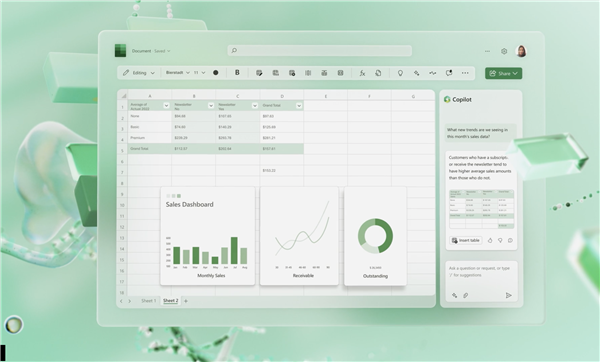
Task: Click the Share button
Action: (x=504, y=73)
